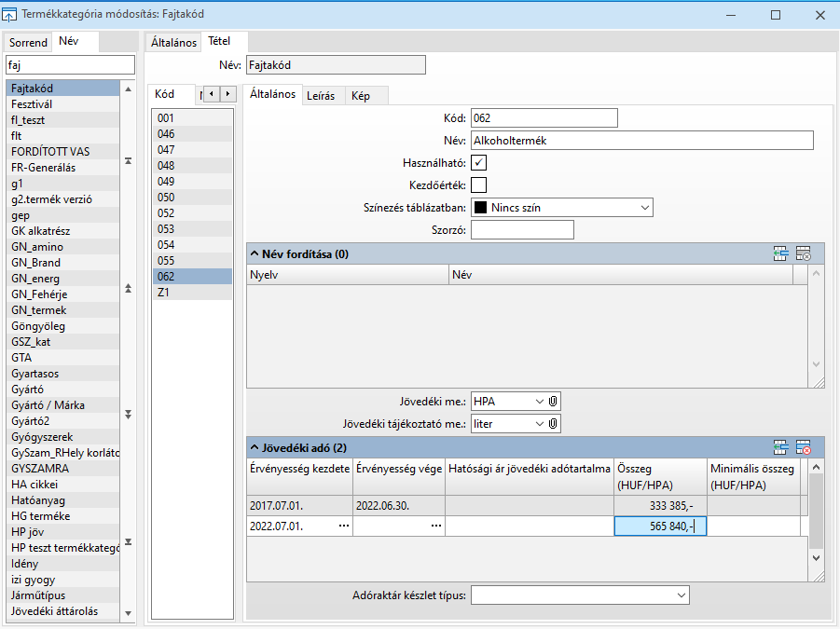840x629 pixels.
Task: Click paperclip icon next to liter unit
Action: pos(553,424)
